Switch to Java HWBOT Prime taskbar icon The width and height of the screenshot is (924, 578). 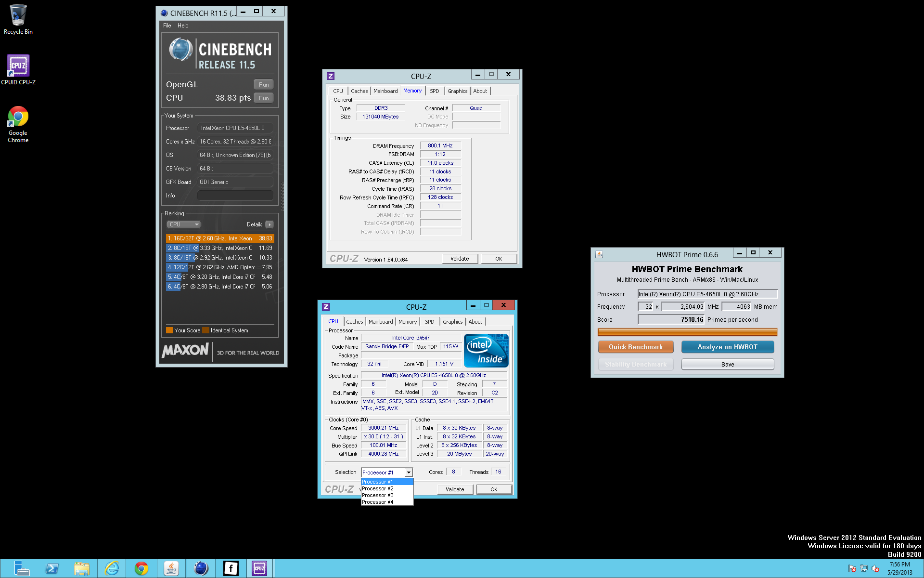click(x=171, y=568)
